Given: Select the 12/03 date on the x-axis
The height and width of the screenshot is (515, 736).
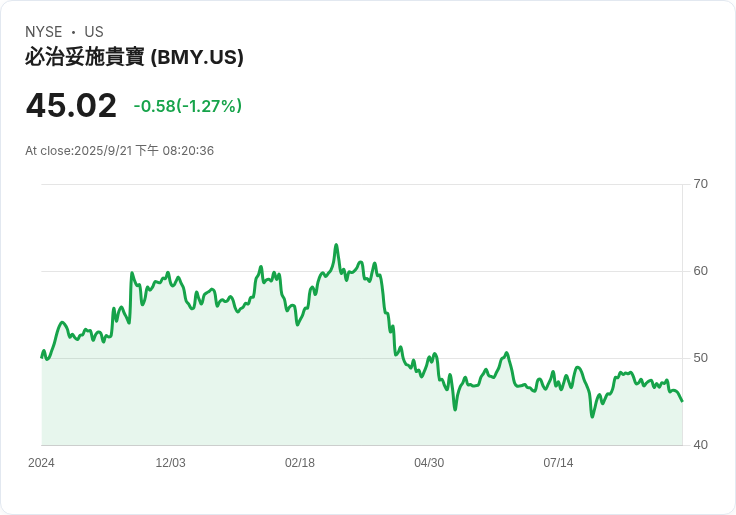Looking at the screenshot, I should pos(170,463).
